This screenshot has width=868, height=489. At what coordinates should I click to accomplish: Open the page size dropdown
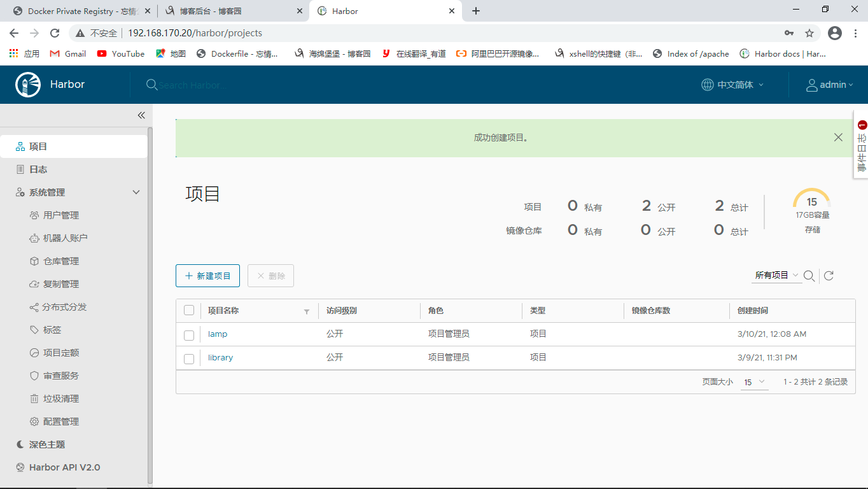point(754,382)
